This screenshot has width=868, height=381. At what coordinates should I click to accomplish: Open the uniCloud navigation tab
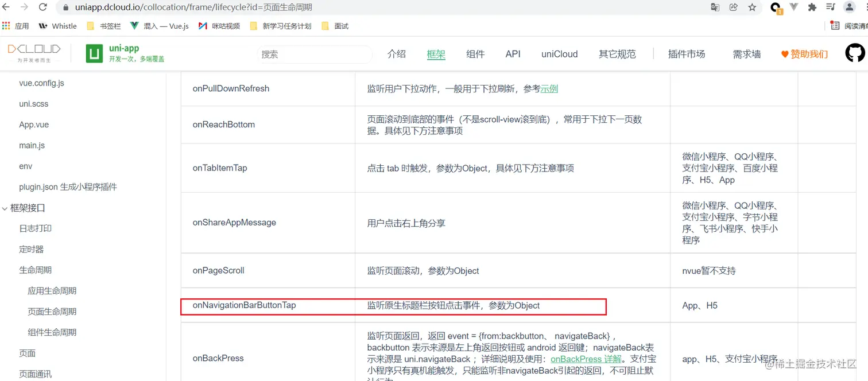[560, 54]
